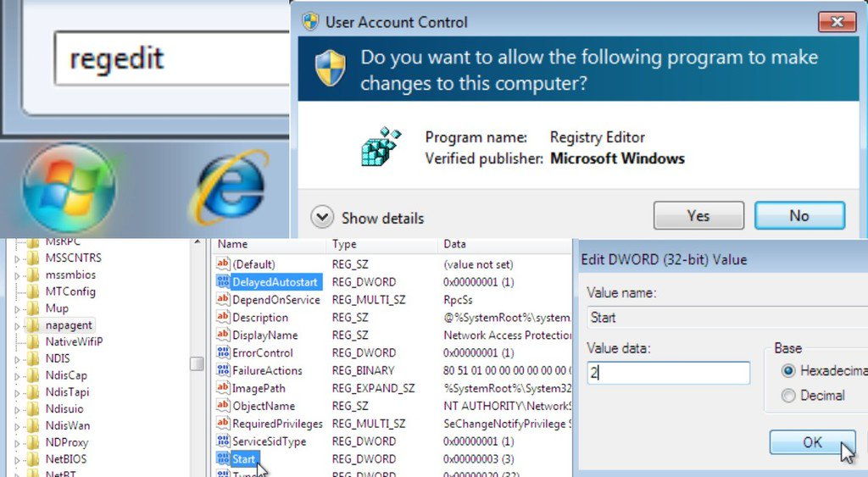The width and height of the screenshot is (868, 477).
Task: Open Internet Explorer from taskbar
Action: coord(230,189)
